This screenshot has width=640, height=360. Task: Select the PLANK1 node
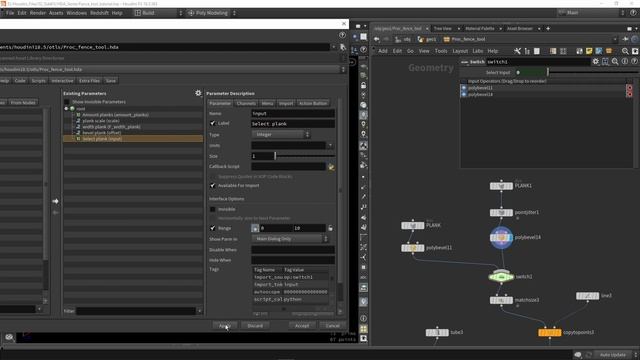(x=501, y=186)
